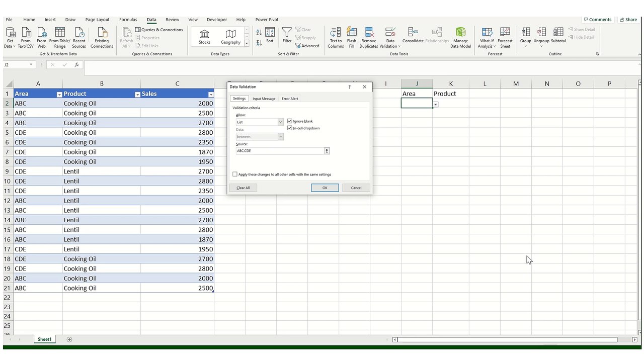Select the Sheet1 tab
644x362 pixels.
(x=44, y=339)
